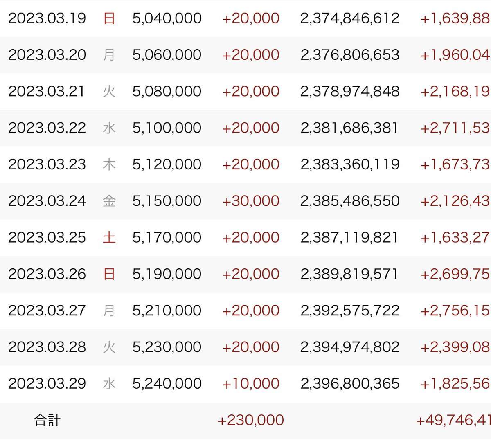The height and width of the screenshot is (448, 491).
Task: Click the +10,000 increase on 03.29
Action: click(x=250, y=383)
